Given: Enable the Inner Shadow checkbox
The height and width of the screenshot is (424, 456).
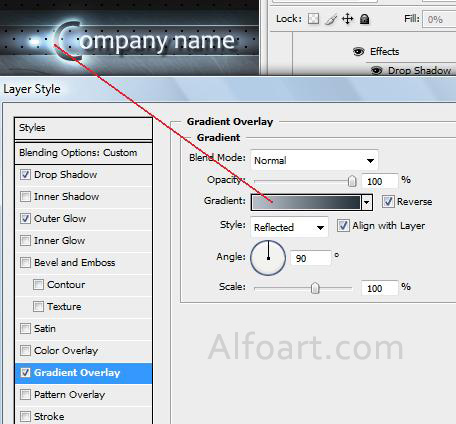Looking at the screenshot, I should click(x=25, y=196).
